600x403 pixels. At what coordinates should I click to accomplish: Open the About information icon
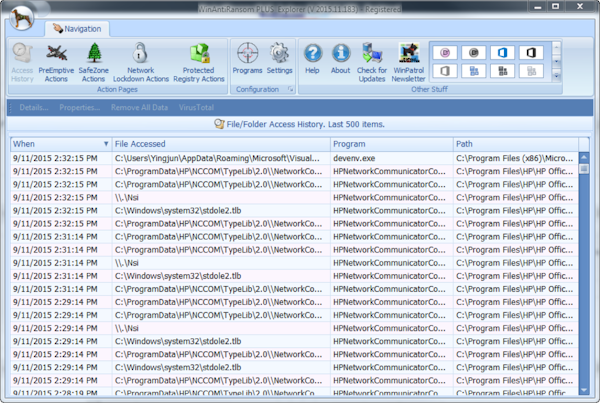[x=341, y=60]
